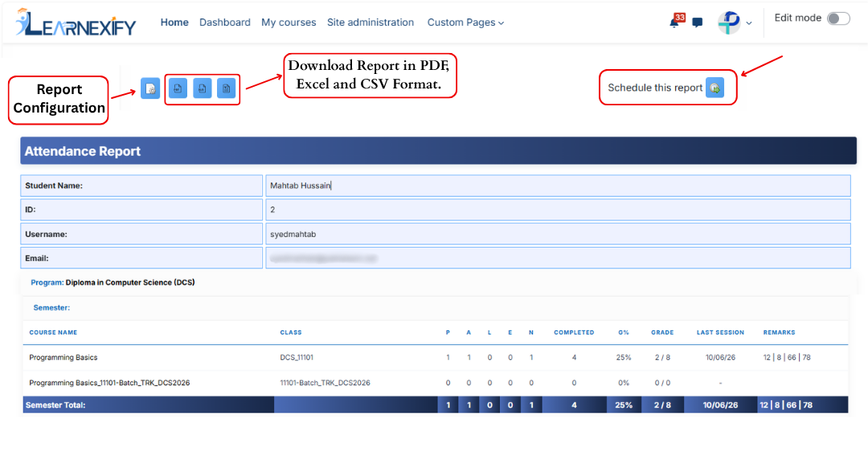Download the report as CSV

point(227,88)
